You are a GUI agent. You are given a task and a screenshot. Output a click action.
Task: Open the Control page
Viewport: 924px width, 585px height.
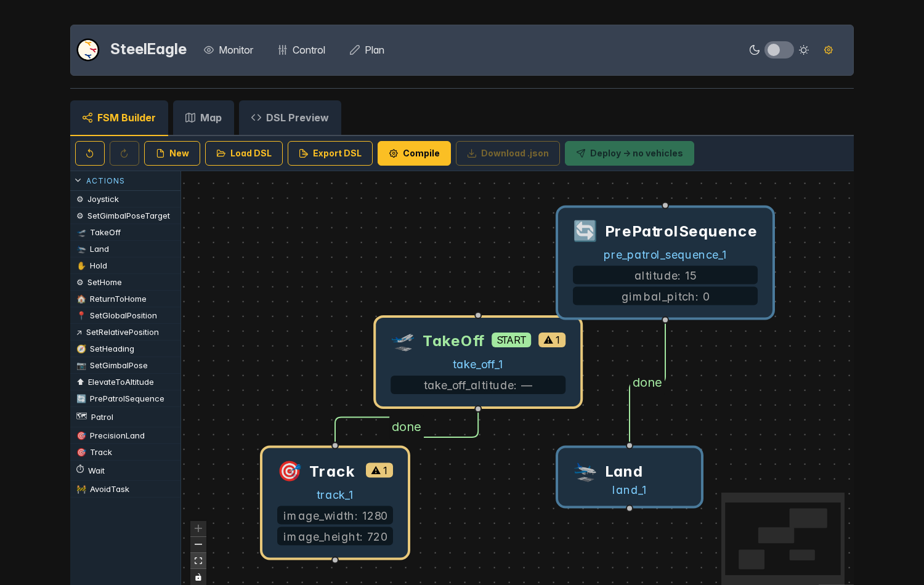[302, 50]
